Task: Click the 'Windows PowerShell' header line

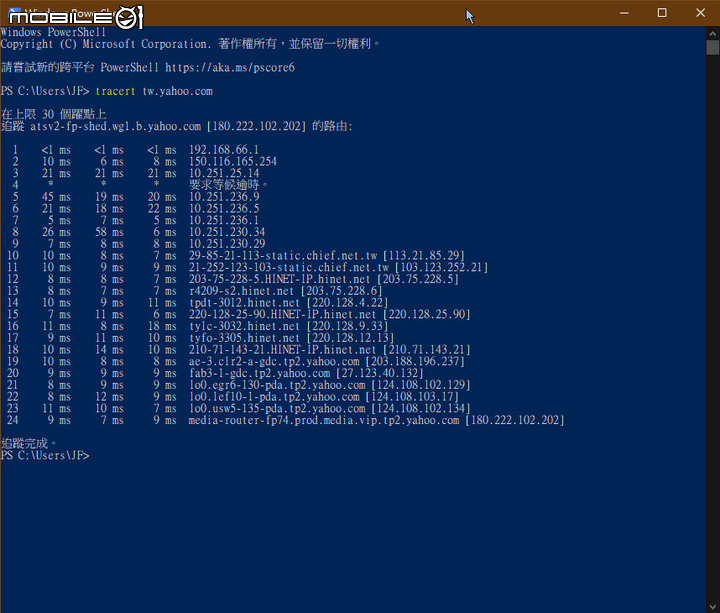Action: (53, 32)
